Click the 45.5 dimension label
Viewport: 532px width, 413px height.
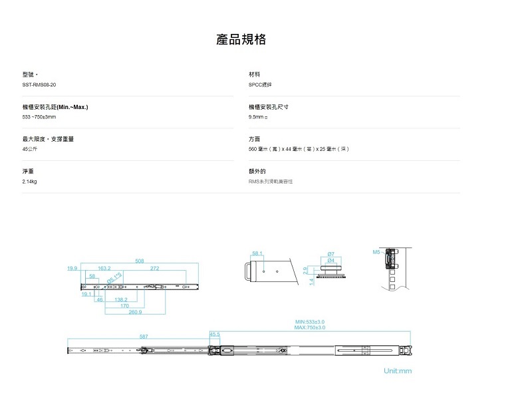214,335
